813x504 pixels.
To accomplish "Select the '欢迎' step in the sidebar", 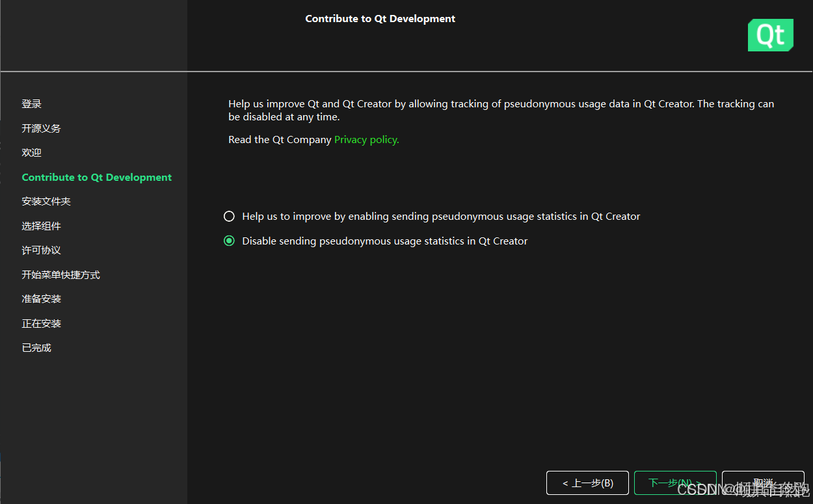I will pyautogui.click(x=31, y=152).
